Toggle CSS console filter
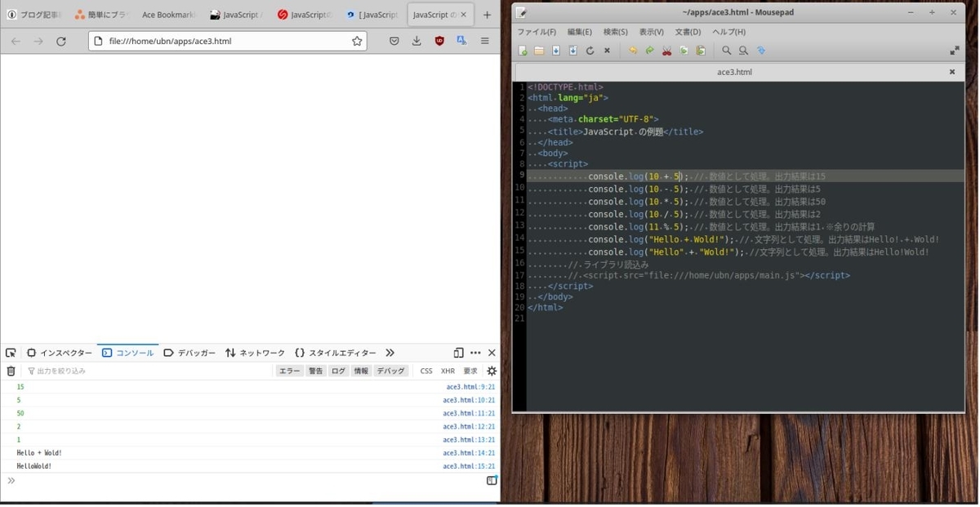980x507 pixels. point(426,371)
